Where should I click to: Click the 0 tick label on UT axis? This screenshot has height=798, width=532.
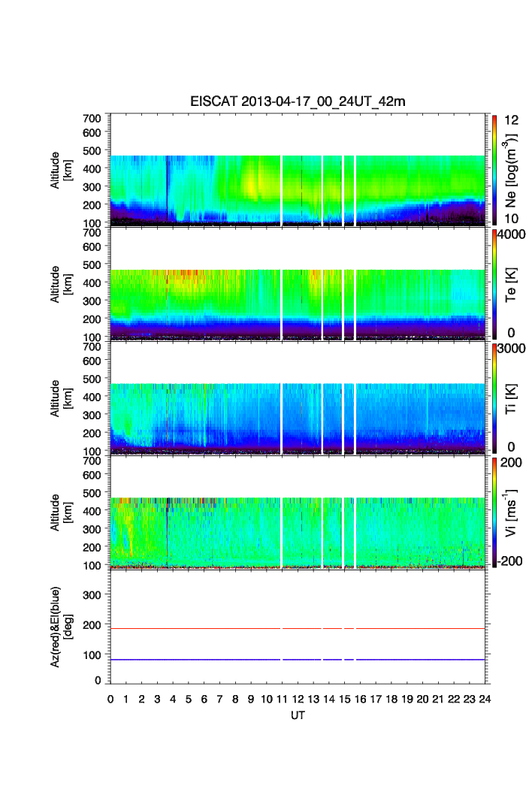(x=110, y=700)
